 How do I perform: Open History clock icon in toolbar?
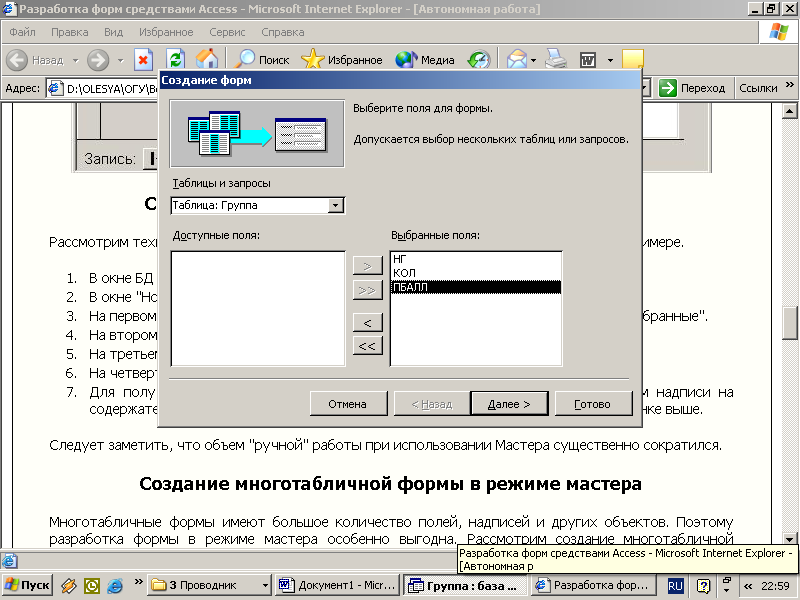[x=479, y=60]
